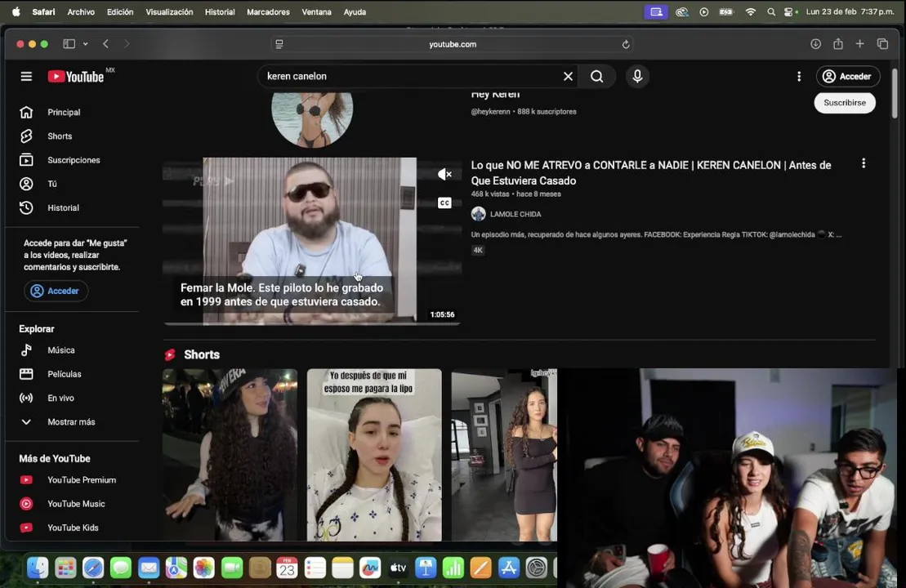Open the short about esposo pagara la lipo
This screenshot has height=588, width=906.
click(x=374, y=455)
